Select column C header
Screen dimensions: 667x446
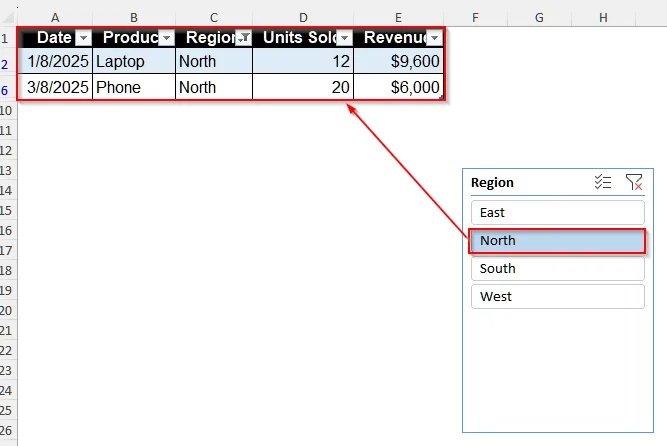[x=214, y=17]
